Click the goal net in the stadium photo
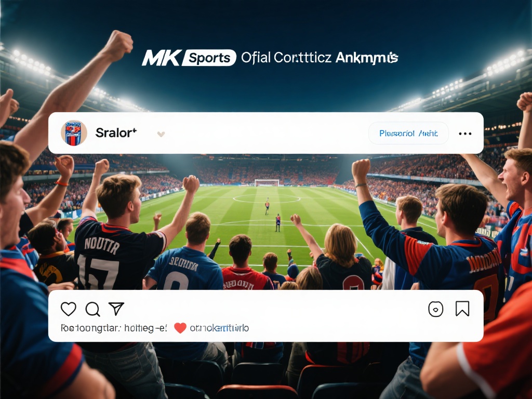The image size is (532, 399). pos(267,183)
